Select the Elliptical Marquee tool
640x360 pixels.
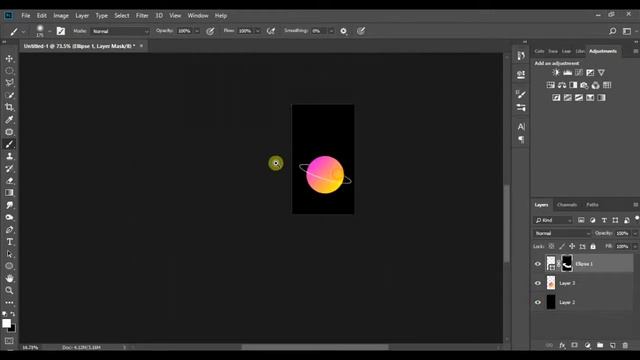click(9, 71)
